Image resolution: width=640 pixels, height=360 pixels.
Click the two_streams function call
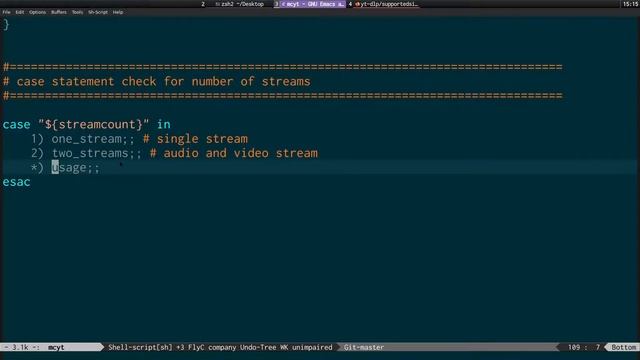pyautogui.click(x=90, y=153)
